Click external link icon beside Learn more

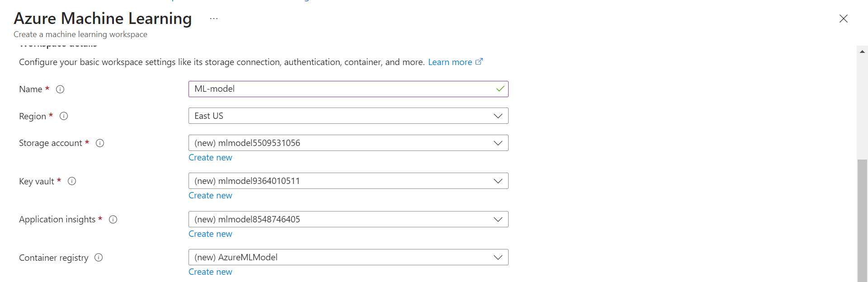[479, 61]
